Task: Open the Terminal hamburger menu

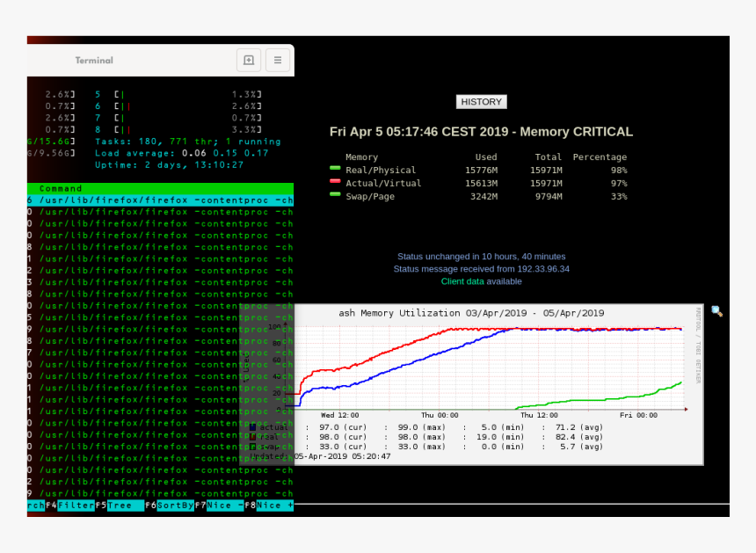Action: point(278,61)
